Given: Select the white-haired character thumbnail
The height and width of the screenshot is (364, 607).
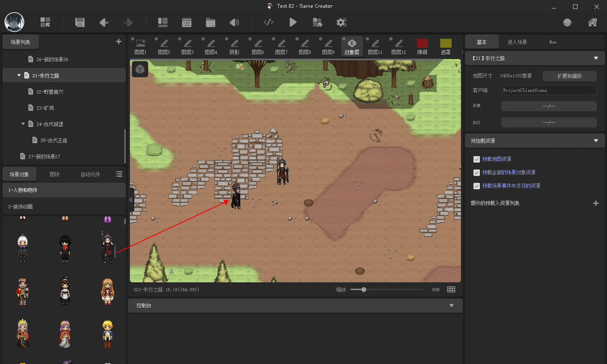Looking at the screenshot, I should tap(23, 248).
